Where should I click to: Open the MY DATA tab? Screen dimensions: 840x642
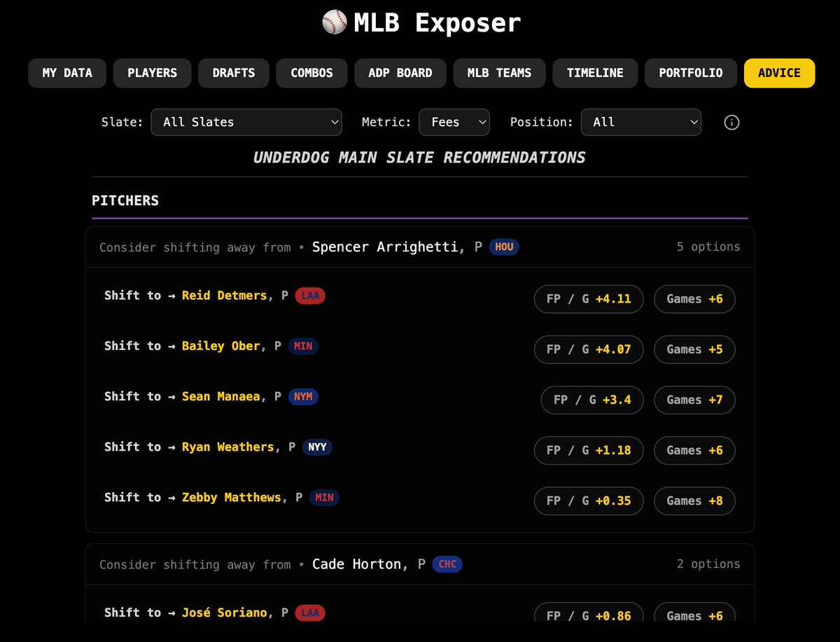click(67, 73)
